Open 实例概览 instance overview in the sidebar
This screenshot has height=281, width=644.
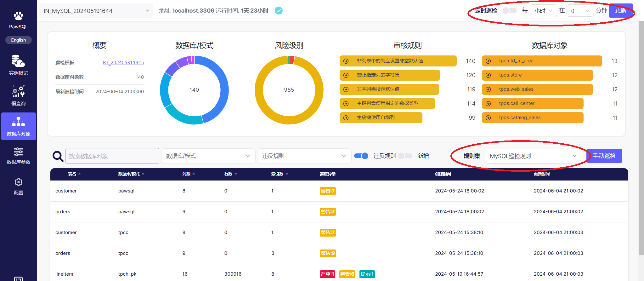coord(18,65)
